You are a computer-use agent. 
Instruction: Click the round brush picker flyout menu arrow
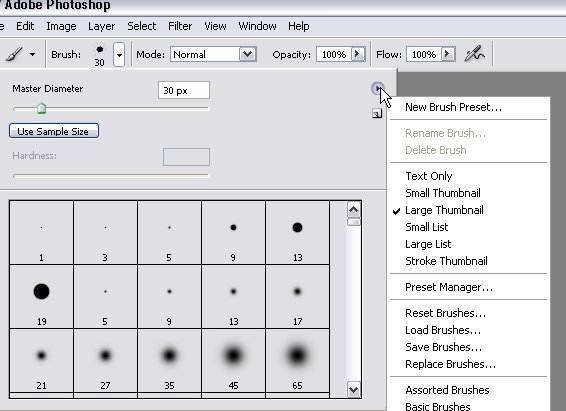tap(378, 88)
